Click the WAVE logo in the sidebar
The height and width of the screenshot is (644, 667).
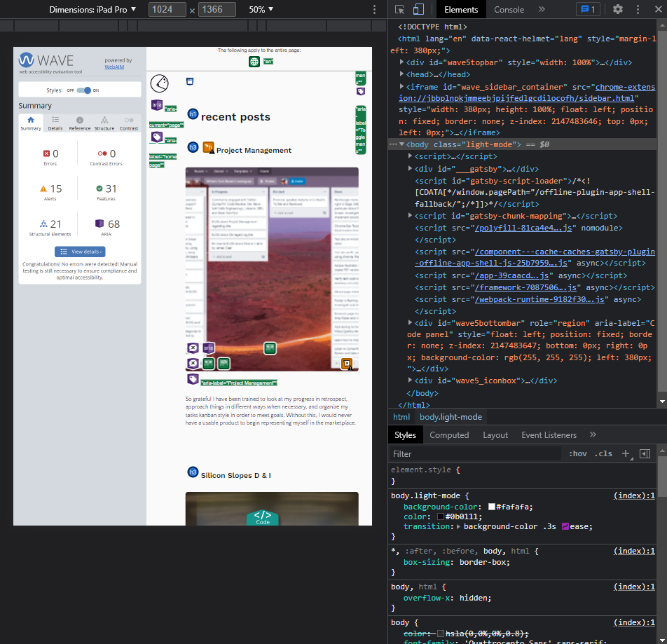[x=46, y=60]
